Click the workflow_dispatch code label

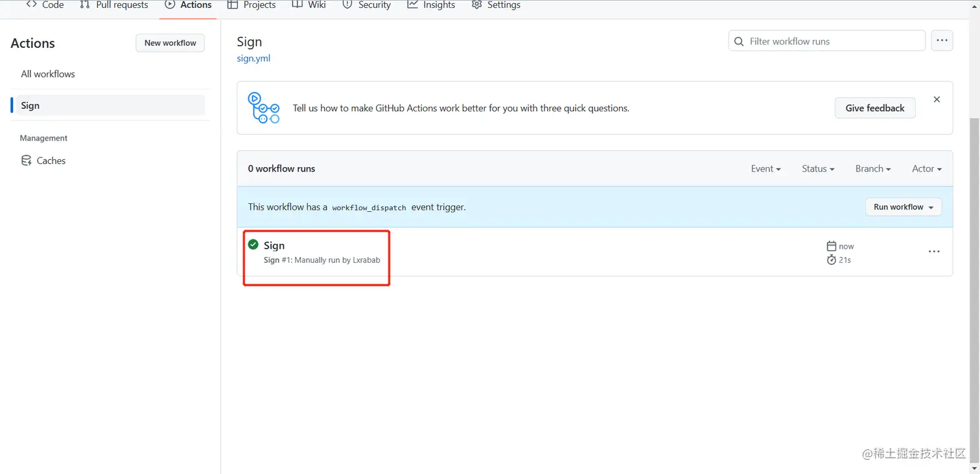point(369,208)
